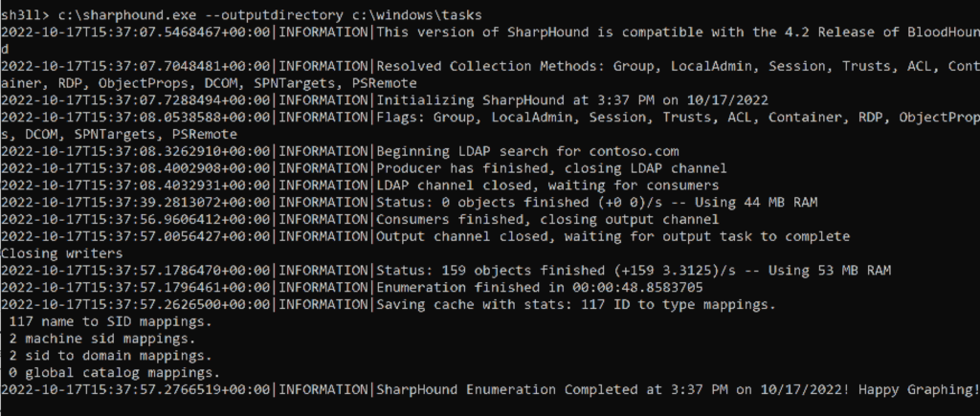Click the 2 machine sid mappings line
Viewport: 980px width, 416px height.
[x=99, y=338]
